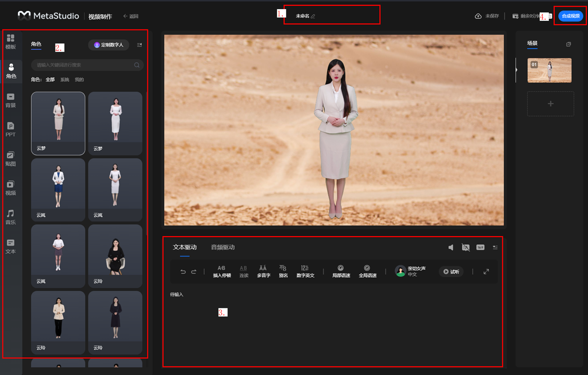Filter characters by 我的

coord(79,80)
